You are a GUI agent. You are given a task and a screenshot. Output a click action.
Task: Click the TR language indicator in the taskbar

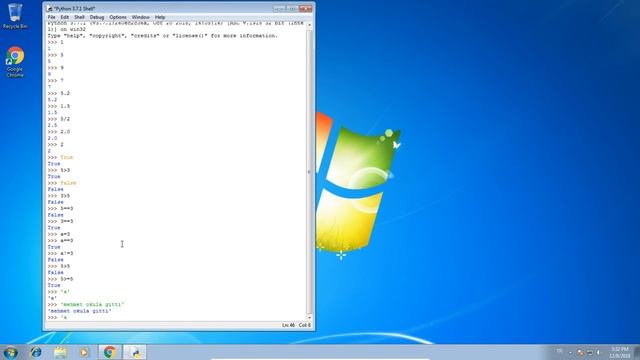[559, 351]
